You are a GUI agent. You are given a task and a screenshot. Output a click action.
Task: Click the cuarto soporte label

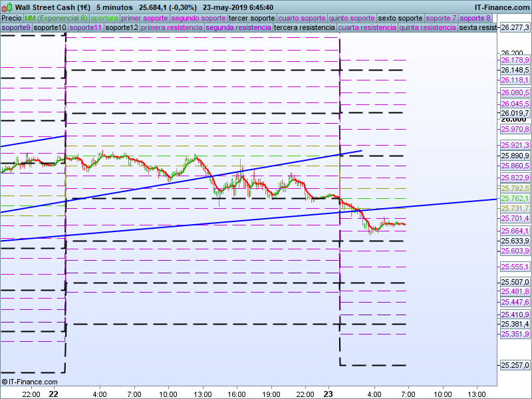[x=302, y=18]
